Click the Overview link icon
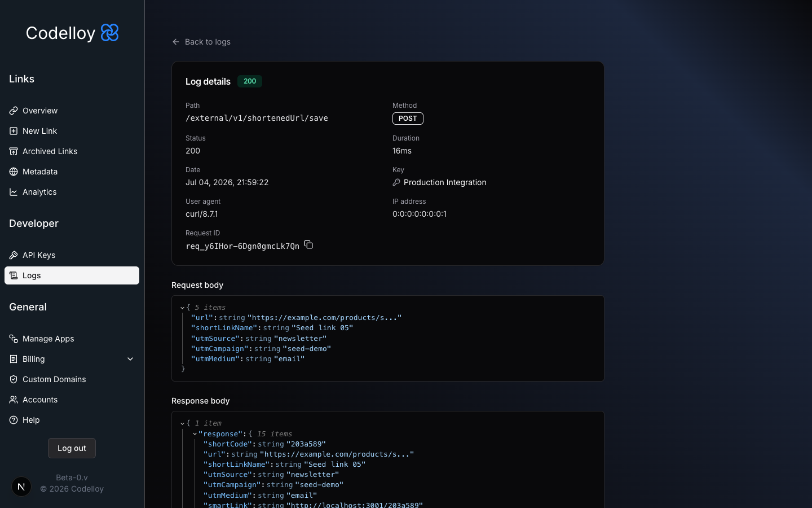Viewport: 812px width, 508px height. (x=14, y=111)
